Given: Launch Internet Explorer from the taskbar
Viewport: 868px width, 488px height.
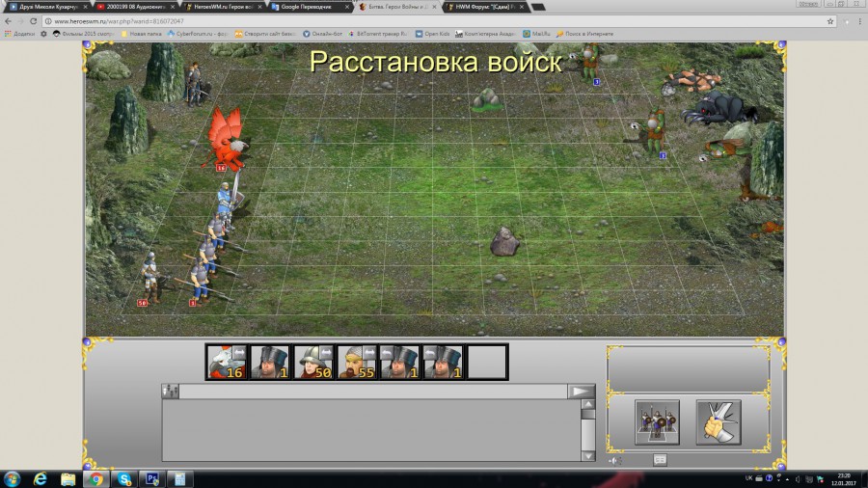Looking at the screenshot, I should tap(40, 479).
